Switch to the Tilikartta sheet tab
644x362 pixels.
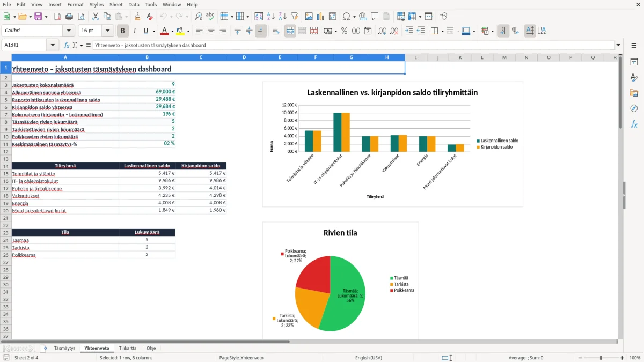tap(128, 348)
